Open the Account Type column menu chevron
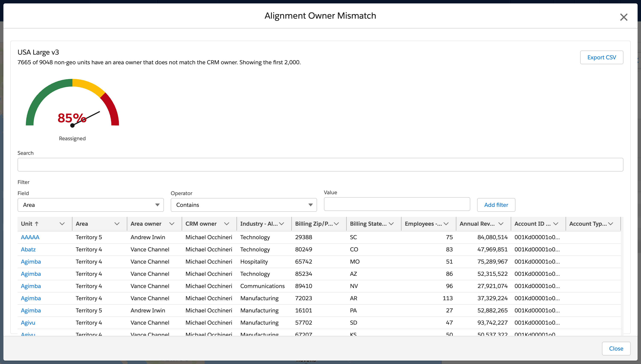Screen dimensions: 641x364 611,224
